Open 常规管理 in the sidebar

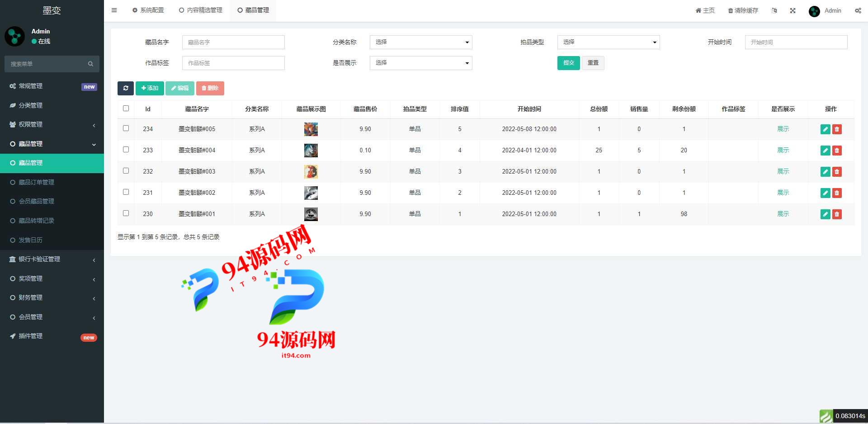tap(52, 86)
